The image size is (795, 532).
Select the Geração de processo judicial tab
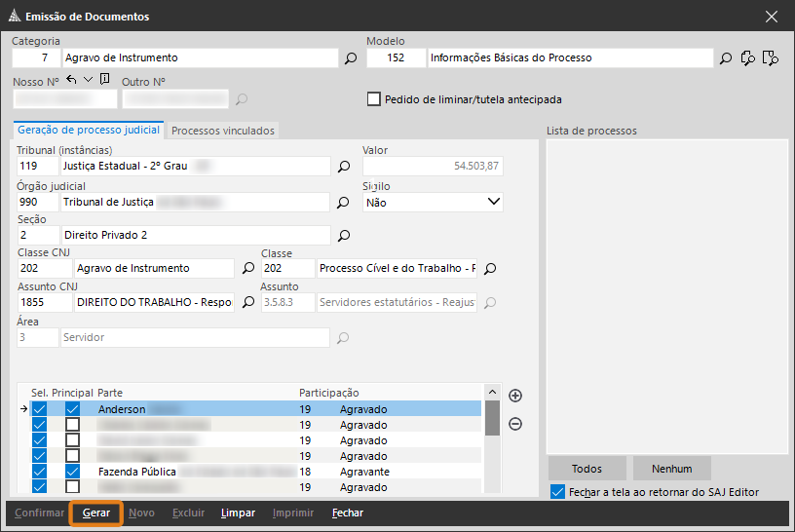[x=88, y=131]
